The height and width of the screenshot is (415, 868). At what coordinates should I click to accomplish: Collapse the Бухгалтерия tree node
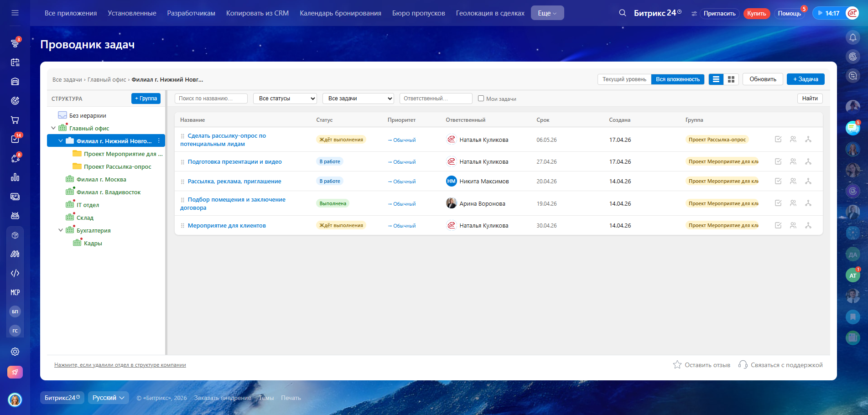click(x=61, y=230)
